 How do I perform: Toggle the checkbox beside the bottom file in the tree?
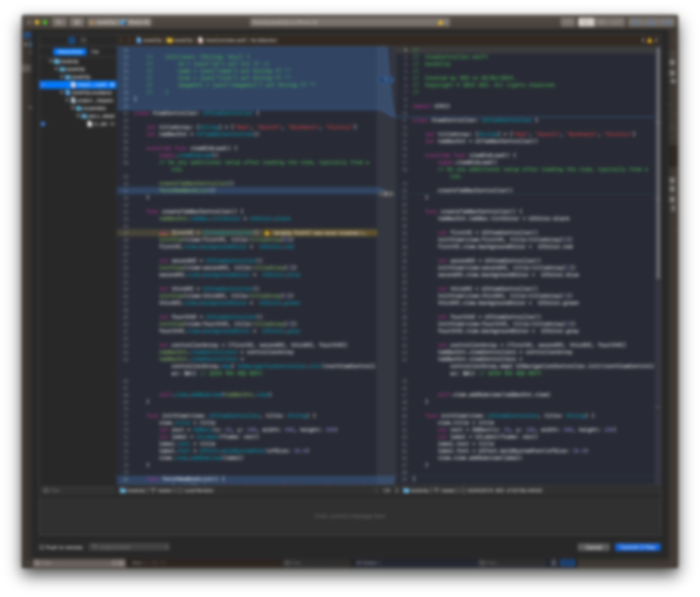coord(43,124)
